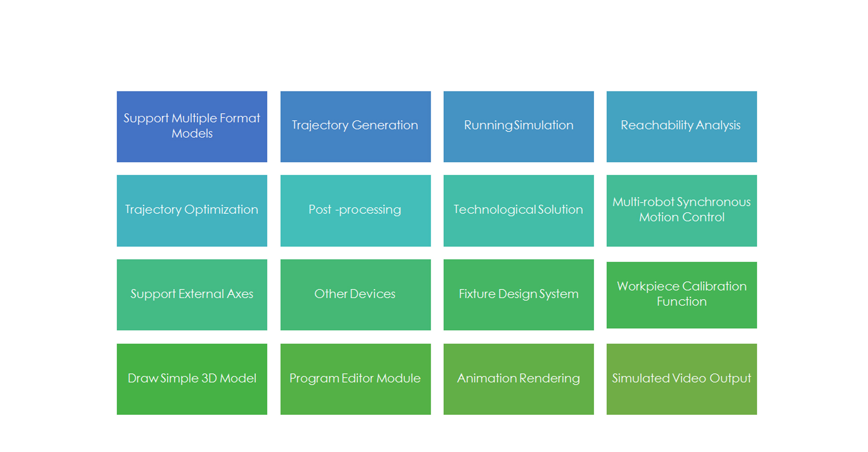Click the Simulated Video Output tile
This screenshot has height=452, width=868.
pyautogui.click(x=682, y=379)
